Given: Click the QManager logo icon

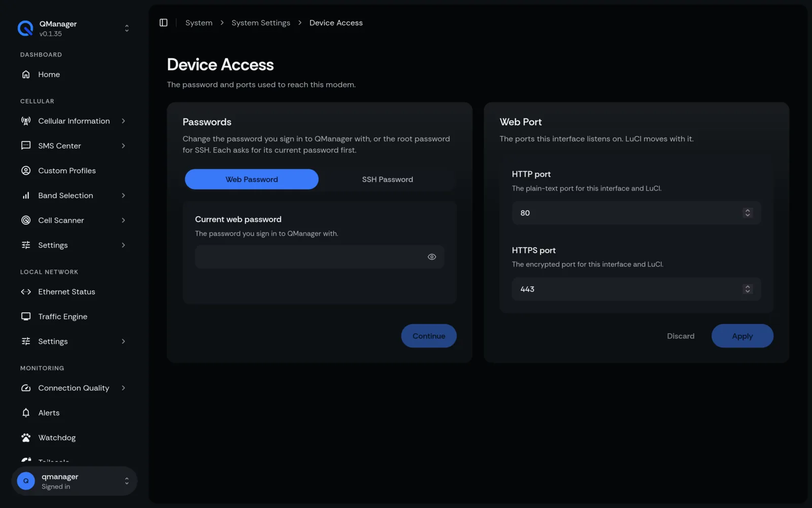Looking at the screenshot, I should 25,28.
